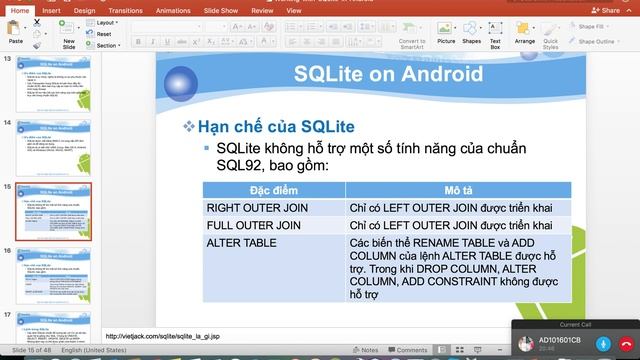Open the font name combo box
Screen dimensions: 640x360
pyautogui.click(x=167, y=27)
